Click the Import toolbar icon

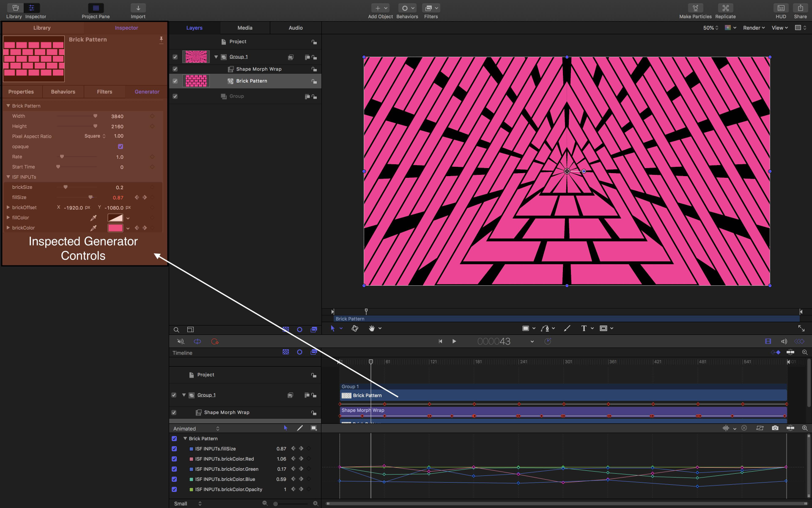pyautogui.click(x=138, y=8)
